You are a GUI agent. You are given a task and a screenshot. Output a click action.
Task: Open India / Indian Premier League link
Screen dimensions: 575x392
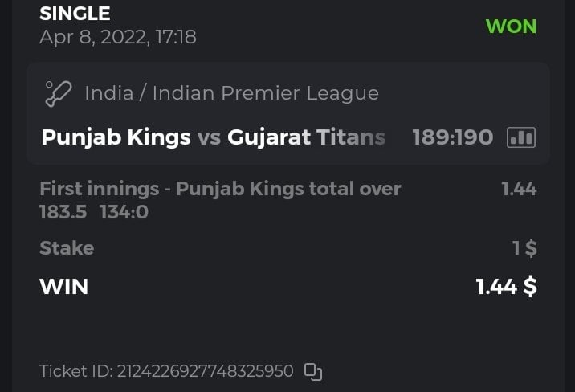coord(231,93)
